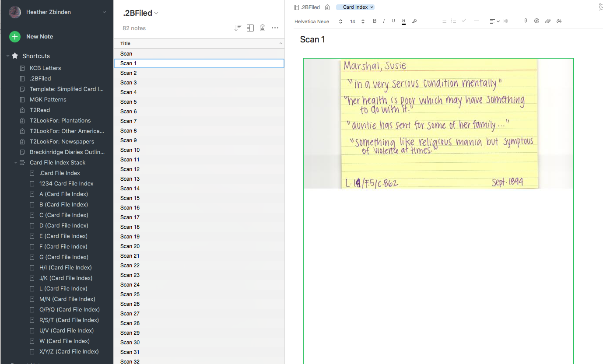The image size is (603, 364).
Task: Open the Google Drive attachment icon
Action: pos(559,21)
